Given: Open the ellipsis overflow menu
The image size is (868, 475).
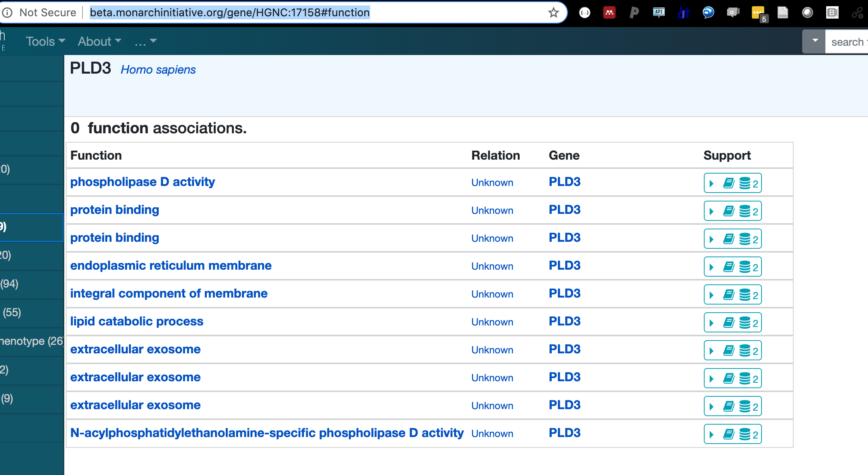Looking at the screenshot, I should click(x=145, y=41).
